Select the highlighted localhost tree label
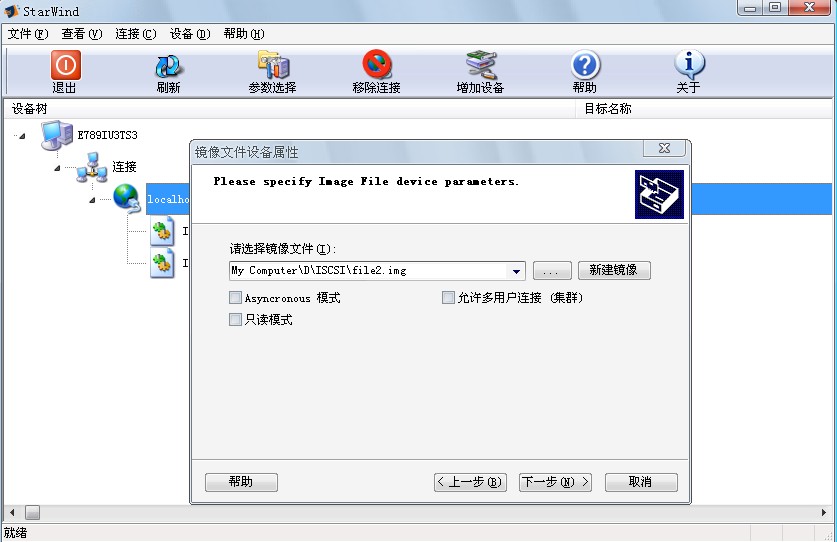The width and height of the screenshot is (837, 542). (168, 199)
